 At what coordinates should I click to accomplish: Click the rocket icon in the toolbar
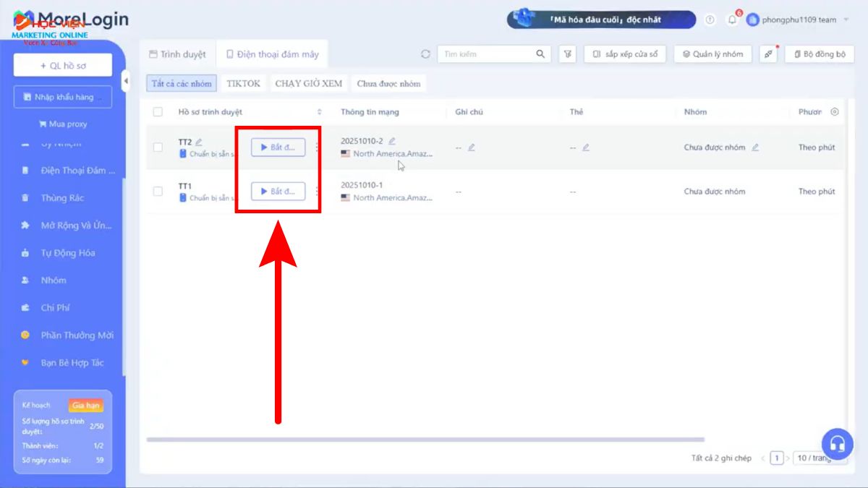[x=768, y=54]
